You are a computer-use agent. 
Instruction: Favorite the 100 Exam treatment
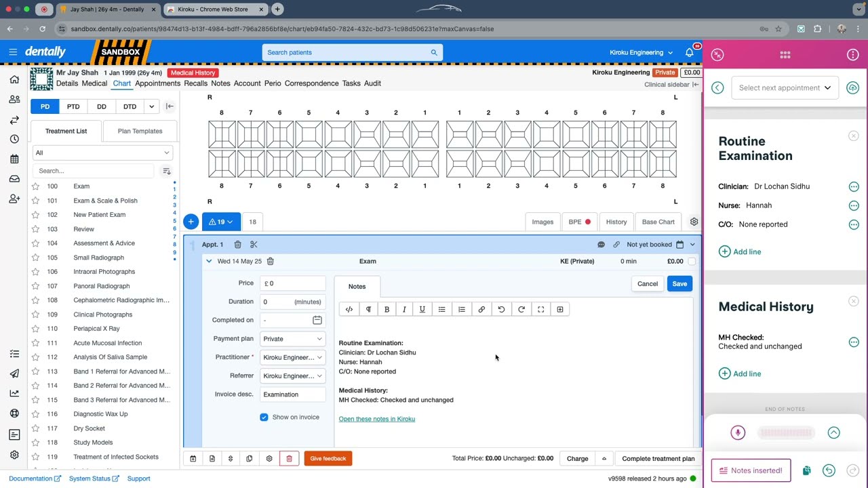[x=35, y=186]
